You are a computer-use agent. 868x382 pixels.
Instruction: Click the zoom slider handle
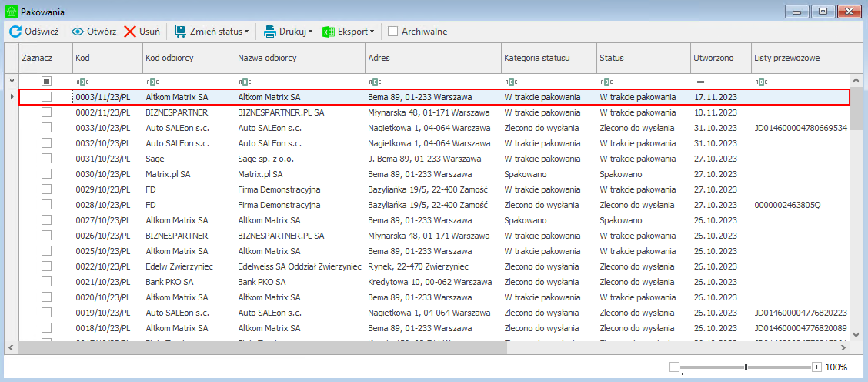(x=746, y=367)
